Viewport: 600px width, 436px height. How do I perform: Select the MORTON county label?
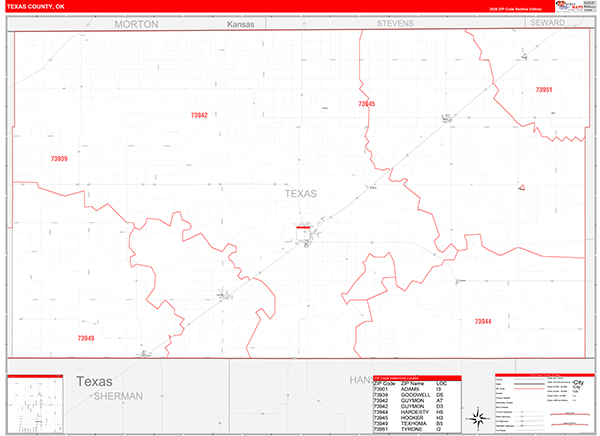click(136, 24)
